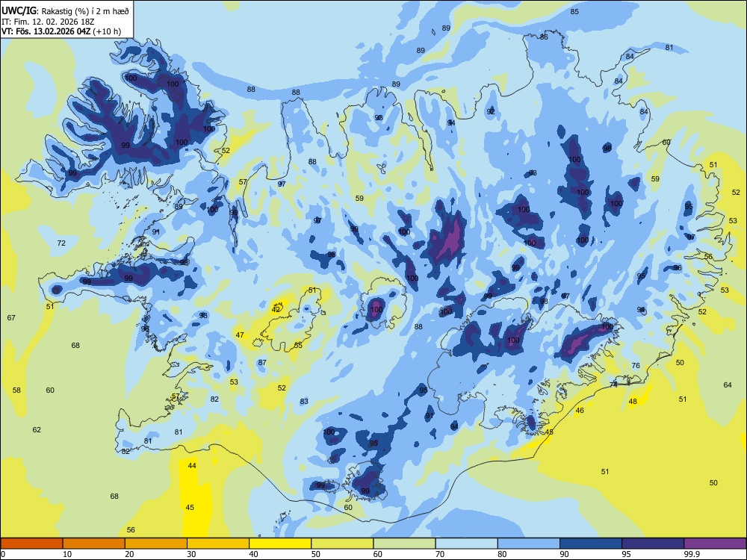Click the purple legend swatch above 99.9
This screenshot has height=560, width=747.
click(715, 544)
